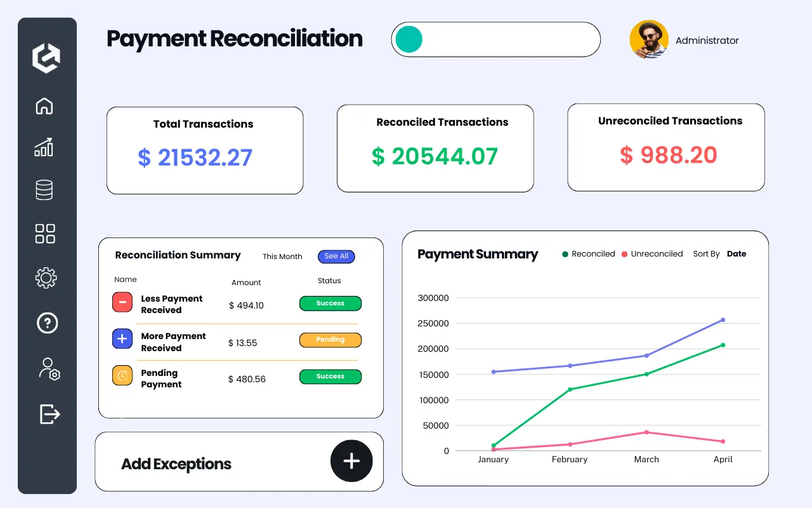Switch to the Payment Summary panel

(477, 254)
